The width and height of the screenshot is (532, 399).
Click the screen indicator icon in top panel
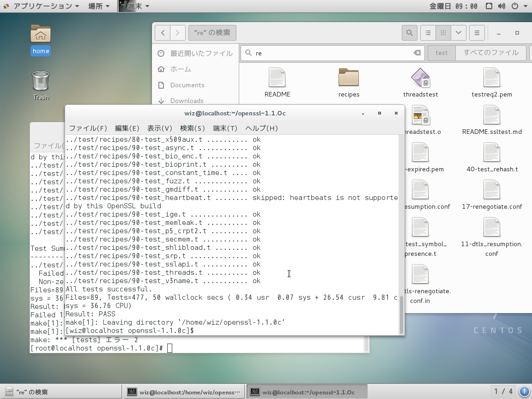click(489, 6)
